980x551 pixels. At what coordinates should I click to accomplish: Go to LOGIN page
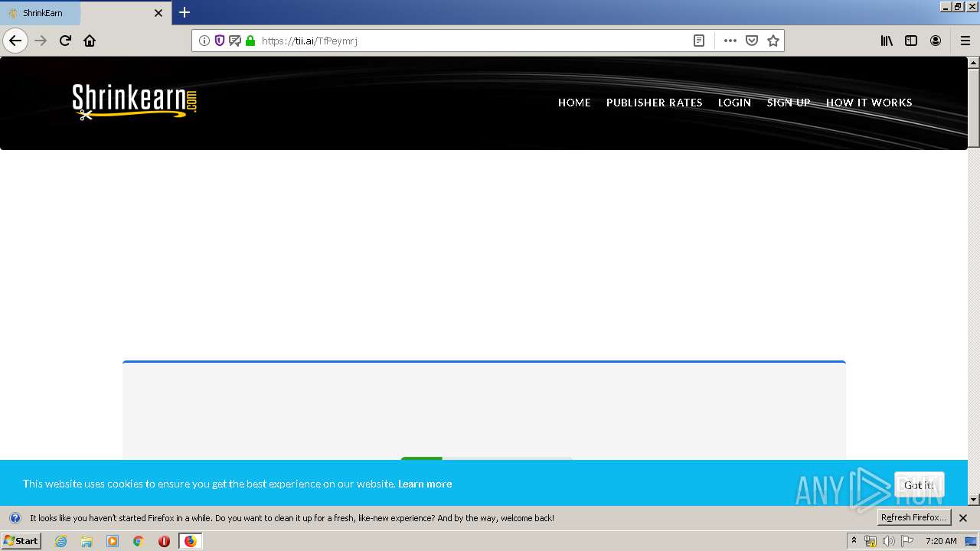[x=734, y=103]
